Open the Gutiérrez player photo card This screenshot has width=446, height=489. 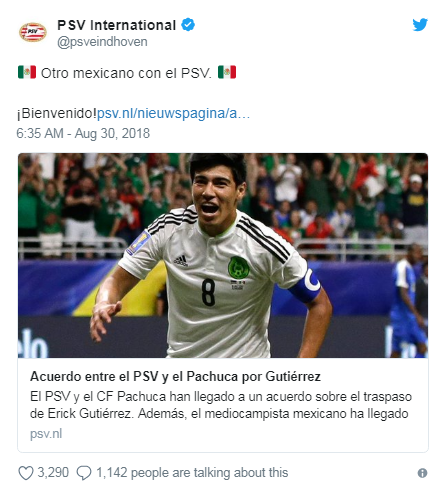click(x=223, y=255)
